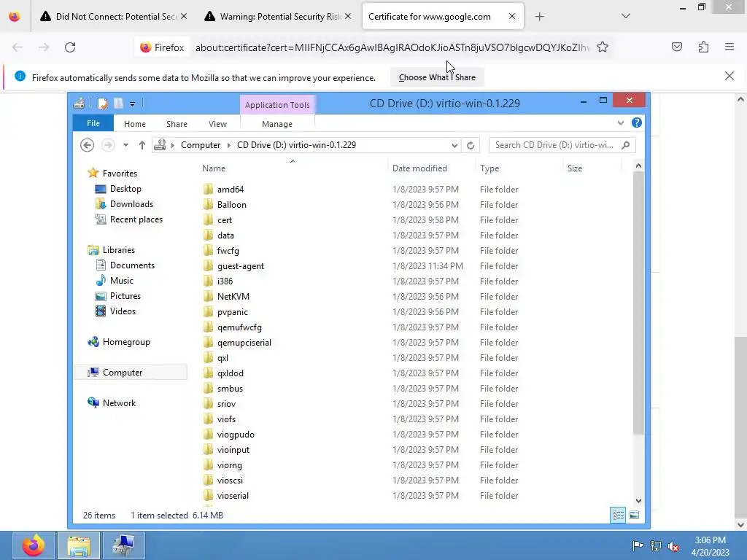This screenshot has width=747, height=560.
Task: Refresh the CD Drive folder view
Action: click(471, 145)
